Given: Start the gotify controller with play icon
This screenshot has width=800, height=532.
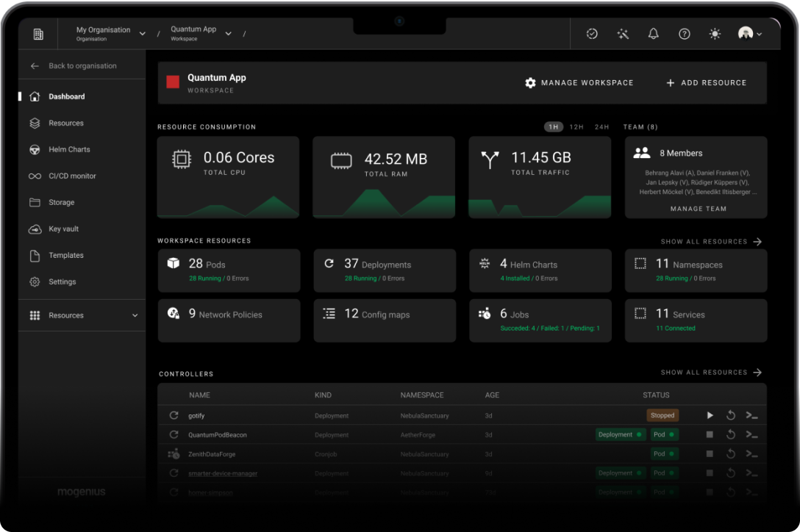Looking at the screenshot, I should pos(710,415).
